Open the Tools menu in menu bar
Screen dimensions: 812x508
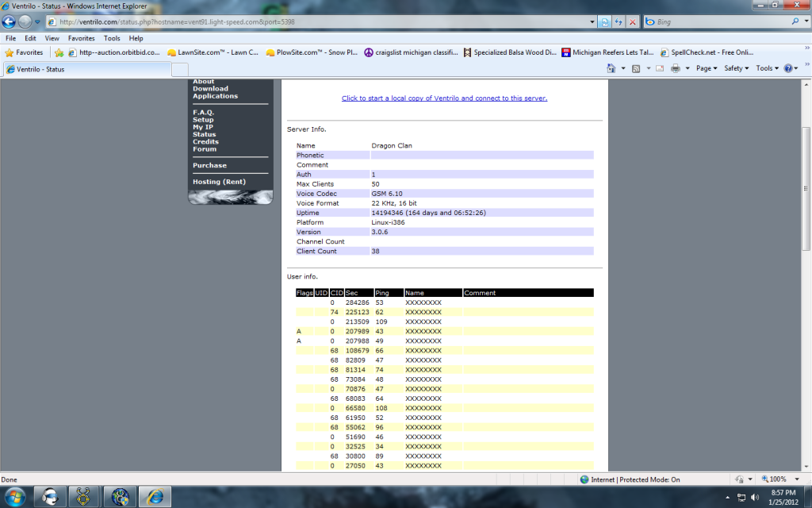pyautogui.click(x=112, y=38)
